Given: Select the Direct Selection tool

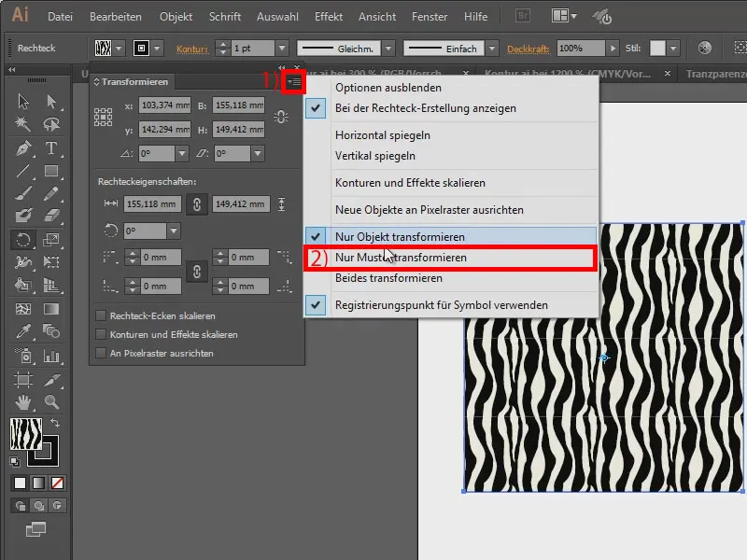Looking at the screenshot, I should click(x=51, y=102).
